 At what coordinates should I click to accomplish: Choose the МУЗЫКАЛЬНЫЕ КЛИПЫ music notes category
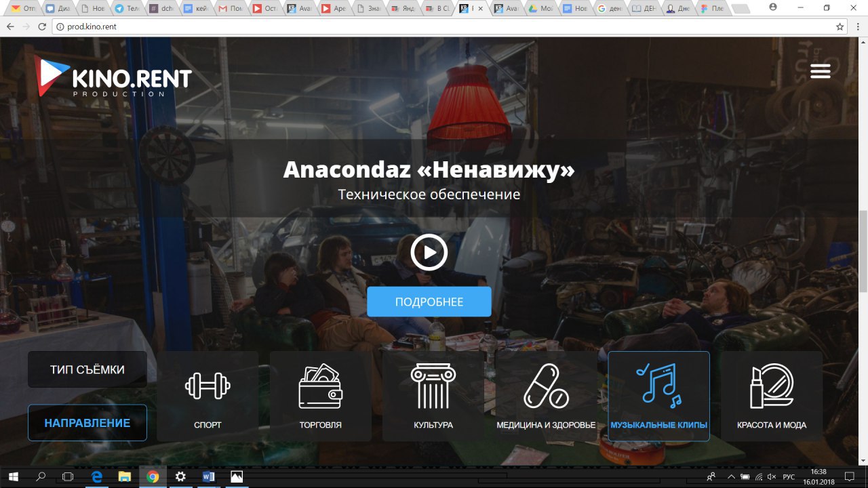point(659,396)
